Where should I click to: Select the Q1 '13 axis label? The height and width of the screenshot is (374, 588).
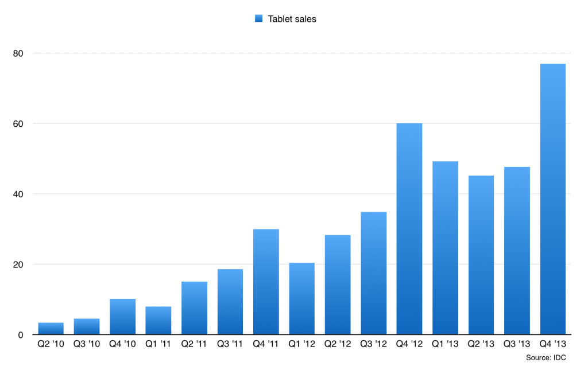445,344
